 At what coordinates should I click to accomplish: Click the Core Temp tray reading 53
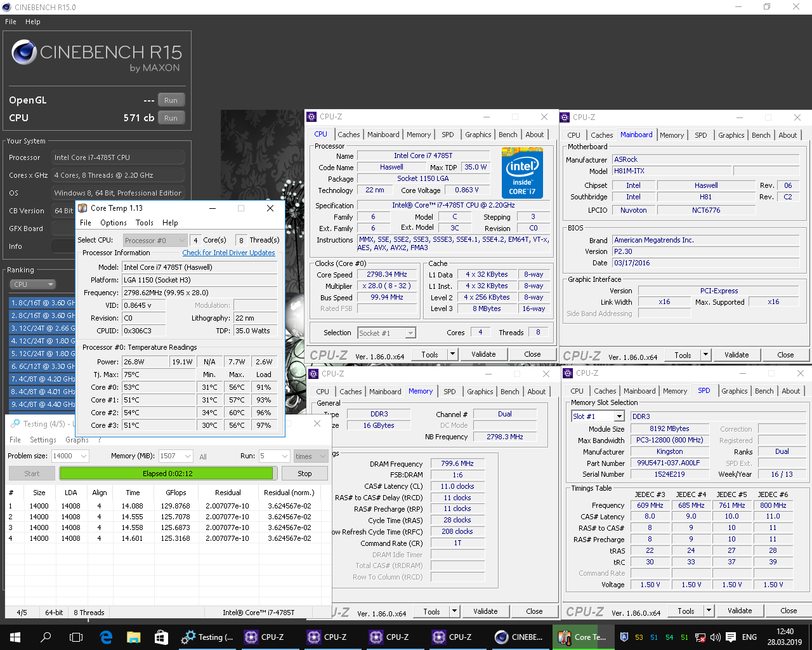click(639, 637)
